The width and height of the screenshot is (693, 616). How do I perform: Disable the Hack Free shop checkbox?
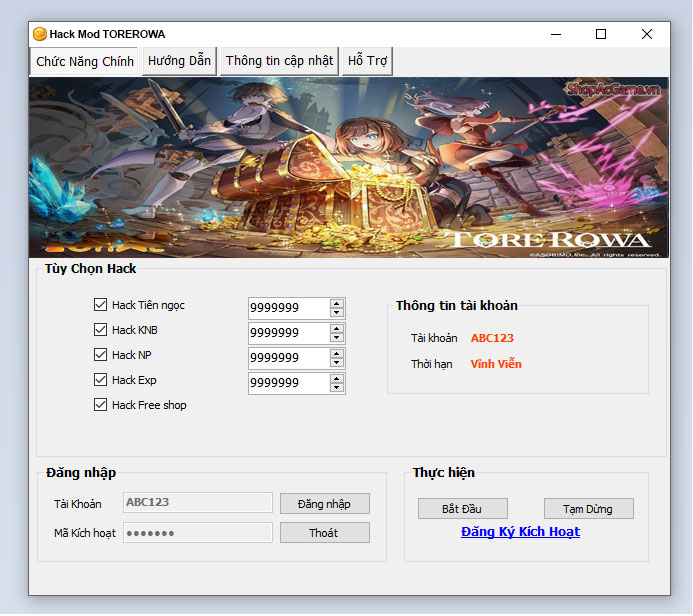tap(100, 405)
